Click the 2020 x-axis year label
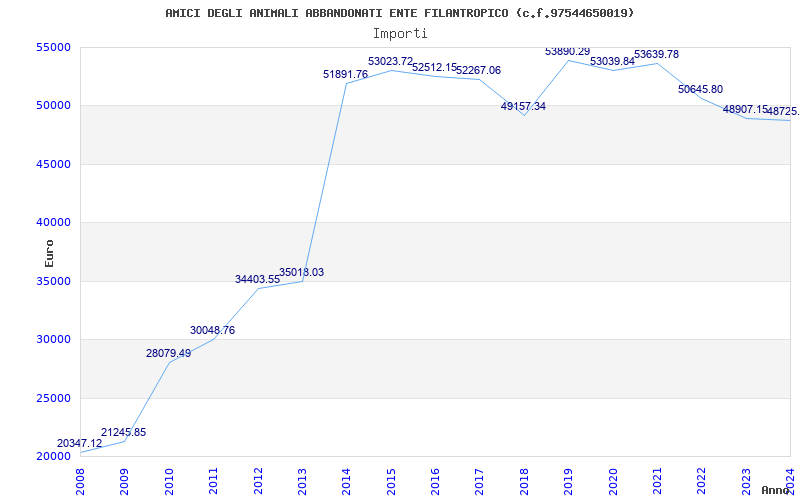The height and width of the screenshot is (500, 800). 613,479
